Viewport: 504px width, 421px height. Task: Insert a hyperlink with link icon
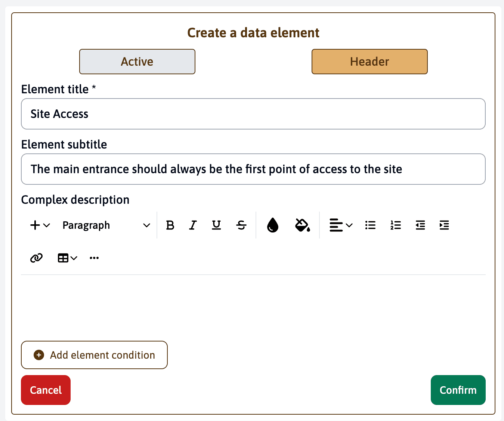[36, 258]
